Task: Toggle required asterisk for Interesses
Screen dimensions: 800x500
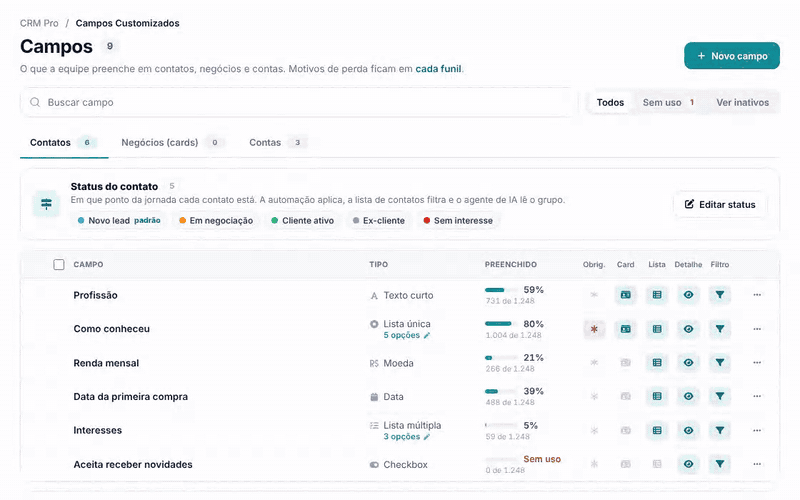Action: pyautogui.click(x=594, y=431)
